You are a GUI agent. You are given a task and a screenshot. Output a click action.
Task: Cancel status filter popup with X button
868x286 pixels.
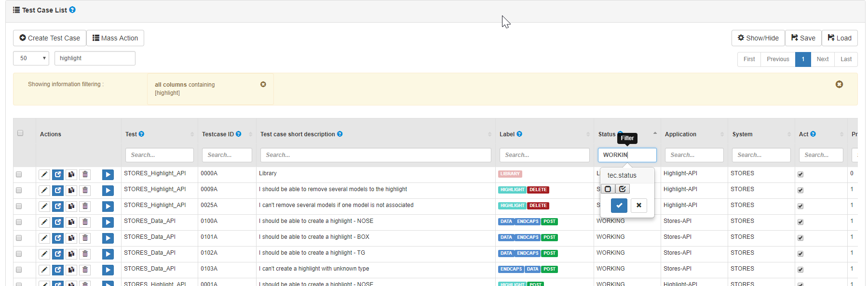[639, 206]
